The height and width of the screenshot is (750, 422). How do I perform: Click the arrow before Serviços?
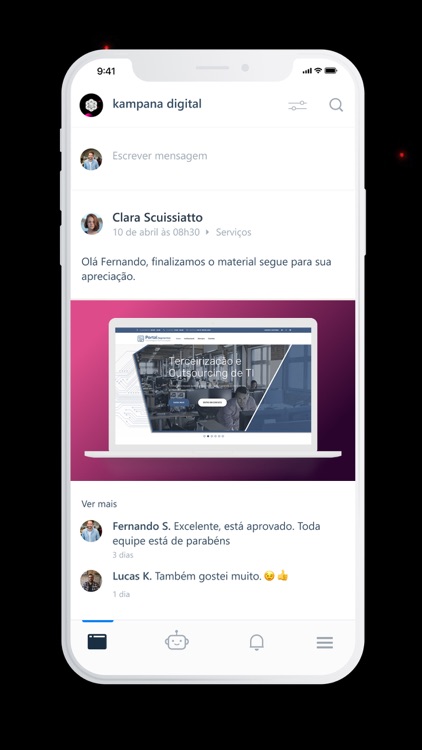[x=208, y=232]
